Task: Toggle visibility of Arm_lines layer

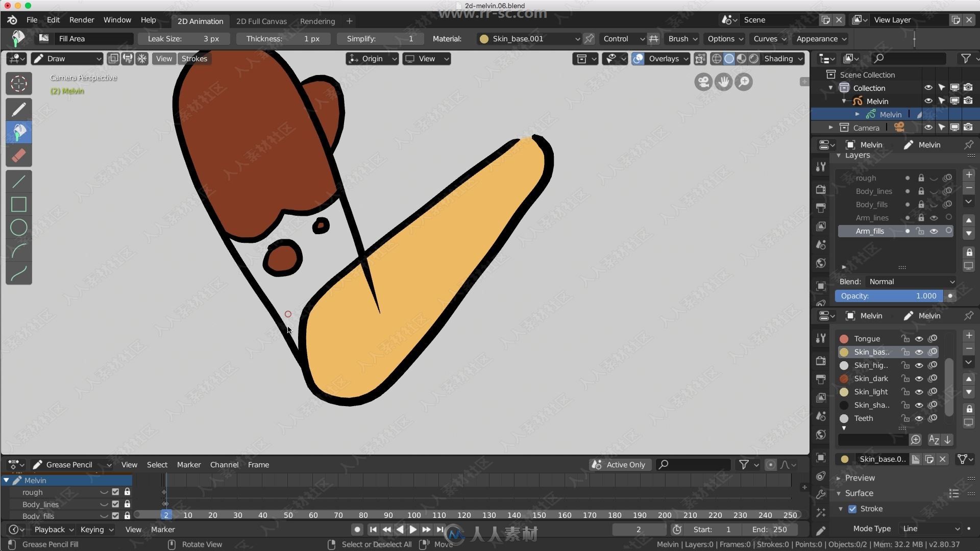Action: click(x=934, y=218)
